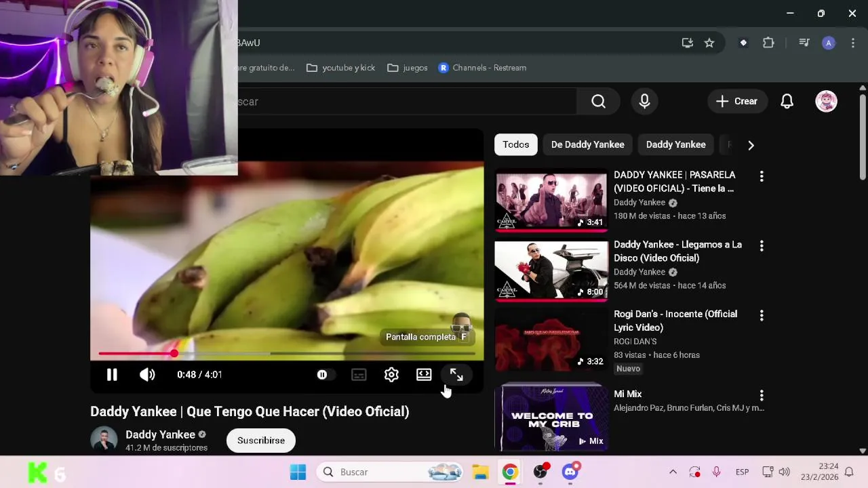Select the De Daddy Yankee filter chip
The height and width of the screenshot is (488, 868).
point(588,144)
